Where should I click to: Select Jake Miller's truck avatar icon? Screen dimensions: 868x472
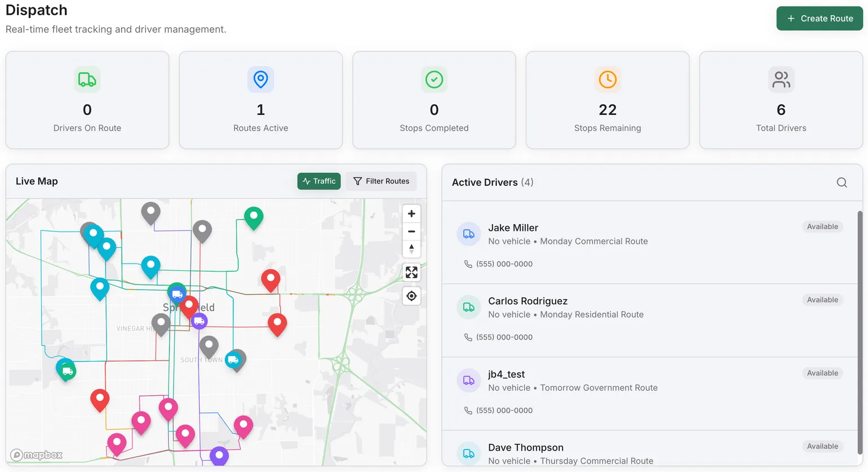[x=468, y=234]
